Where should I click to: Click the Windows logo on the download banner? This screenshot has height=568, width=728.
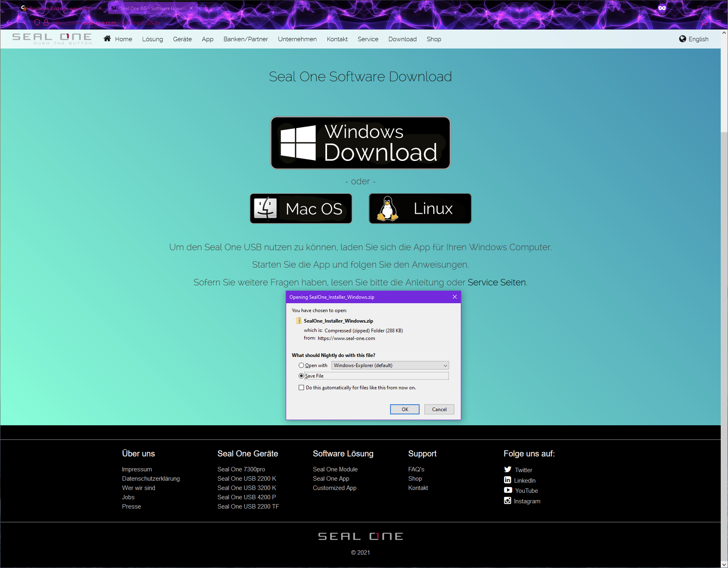coord(298,143)
